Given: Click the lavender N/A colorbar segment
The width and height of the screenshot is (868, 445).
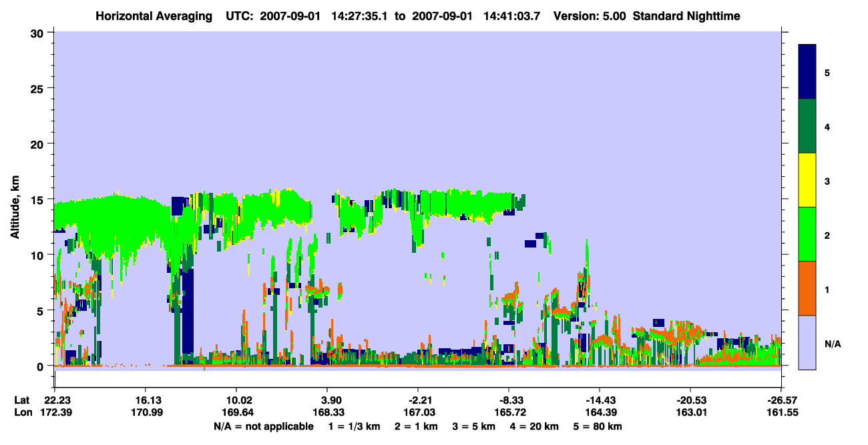Looking at the screenshot, I should 807,342.
